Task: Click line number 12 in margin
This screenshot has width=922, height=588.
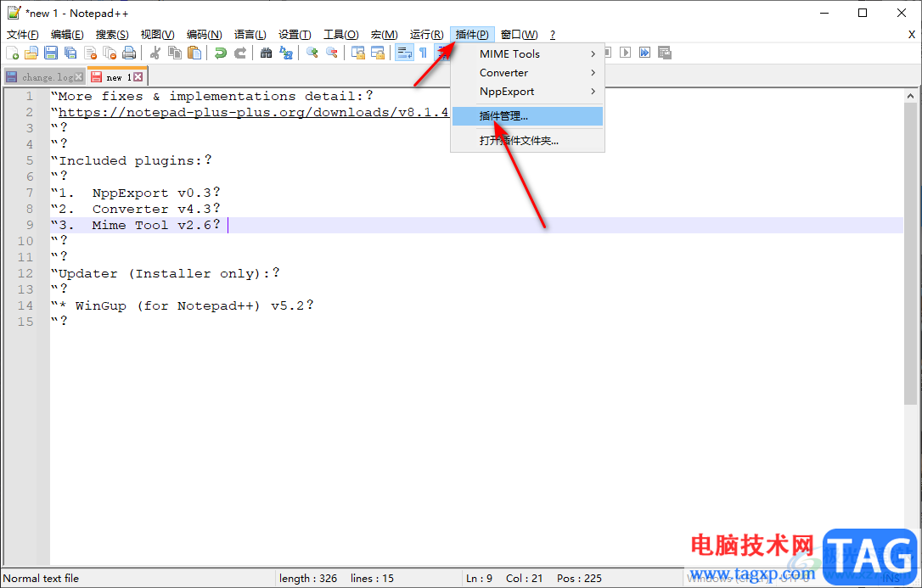Action: click(25, 273)
